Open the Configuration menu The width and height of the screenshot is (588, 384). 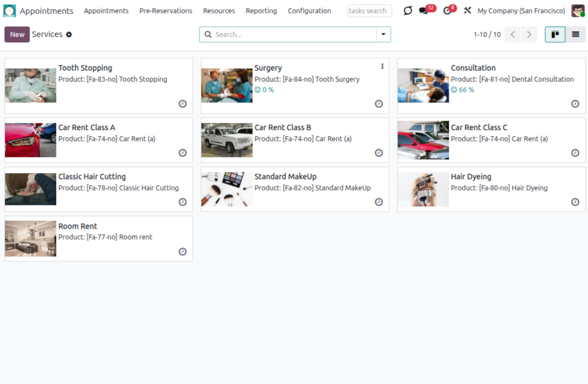tap(309, 11)
